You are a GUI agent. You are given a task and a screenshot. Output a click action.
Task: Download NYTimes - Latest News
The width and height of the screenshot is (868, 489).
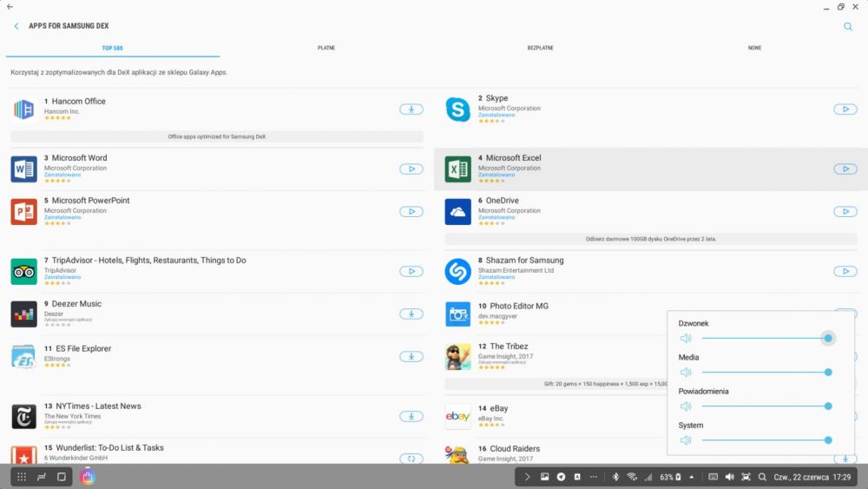pos(411,416)
